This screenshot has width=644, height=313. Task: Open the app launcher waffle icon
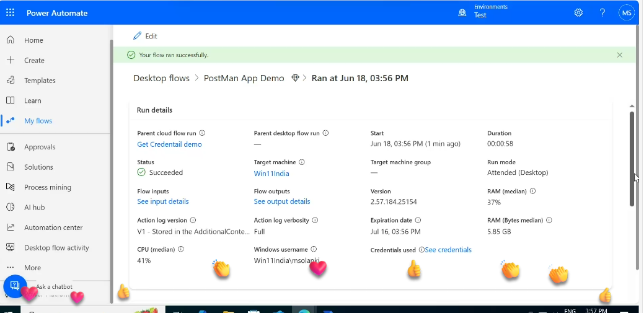11,13
